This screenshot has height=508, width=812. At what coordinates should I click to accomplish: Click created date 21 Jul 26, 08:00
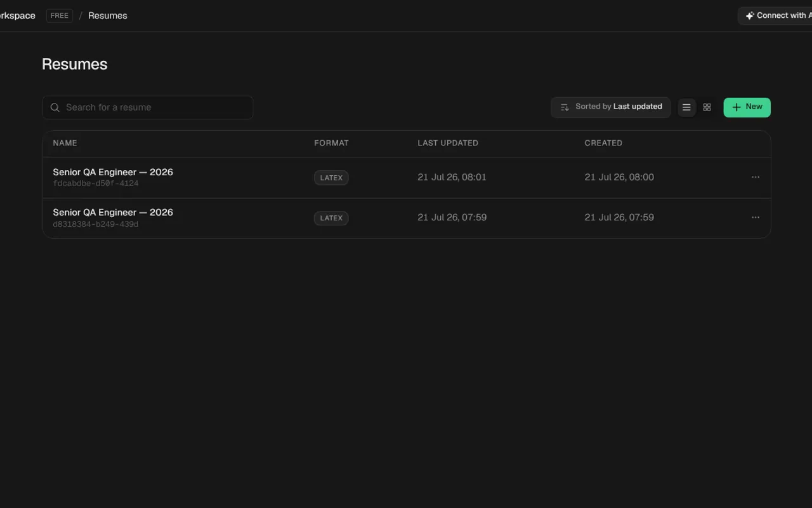point(619,177)
